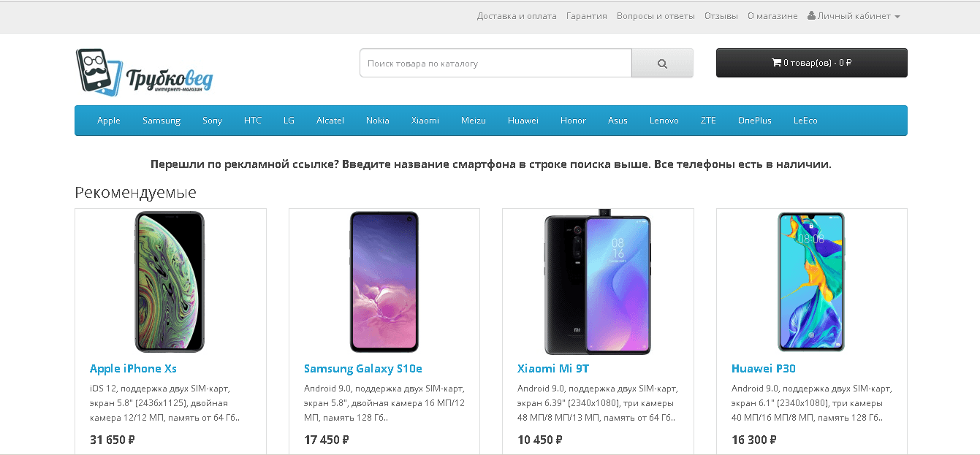Click the search magnifier icon

click(662, 63)
